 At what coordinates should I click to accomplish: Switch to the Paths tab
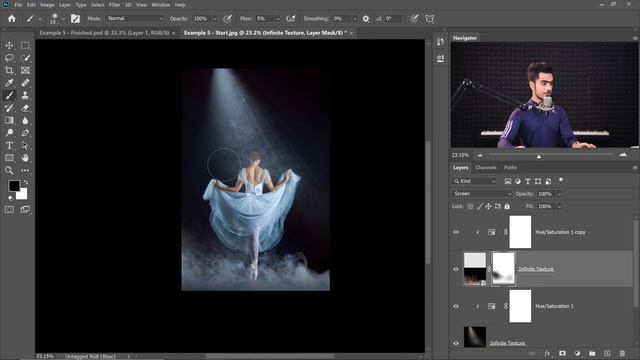pyautogui.click(x=510, y=168)
